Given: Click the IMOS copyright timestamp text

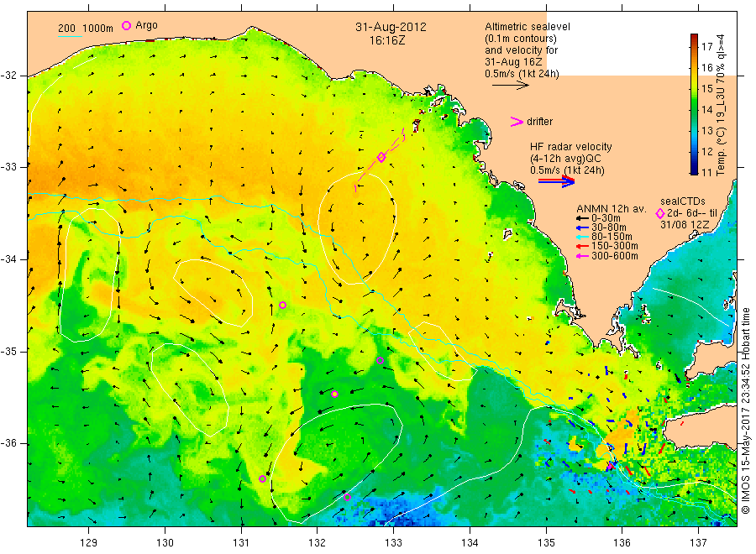Looking at the screenshot, I should [745, 412].
